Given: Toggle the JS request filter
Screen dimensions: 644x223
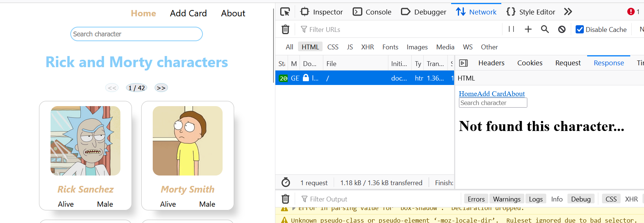Looking at the screenshot, I should tap(350, 47).
